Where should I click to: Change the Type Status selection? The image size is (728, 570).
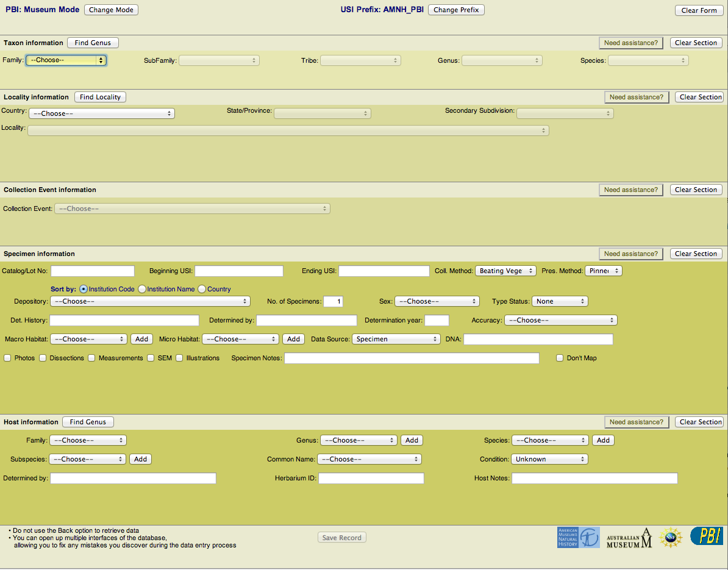coord(560,301)
